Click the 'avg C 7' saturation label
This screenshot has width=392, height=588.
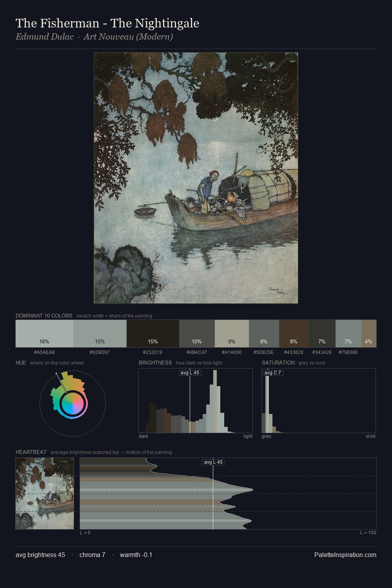(x=273, y=373)
